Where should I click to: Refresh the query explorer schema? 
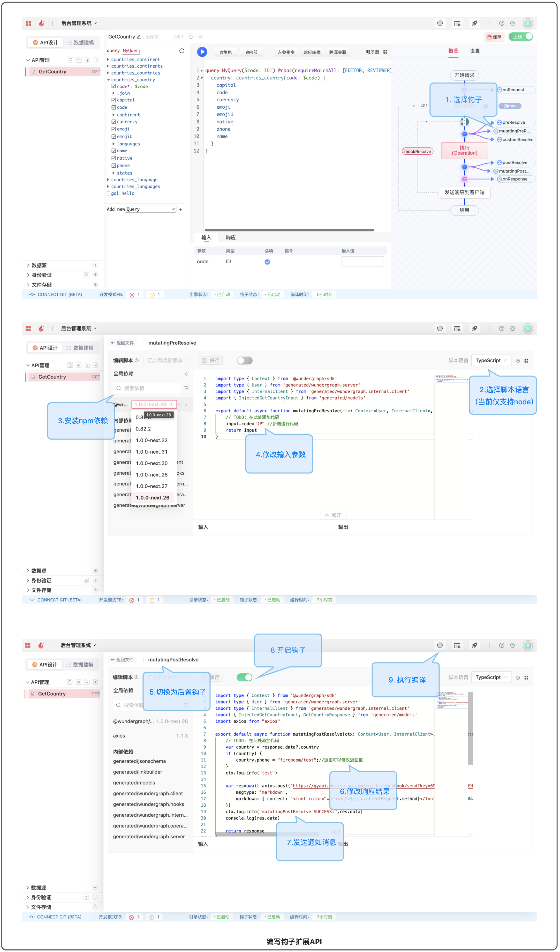[x=182, y=51]
